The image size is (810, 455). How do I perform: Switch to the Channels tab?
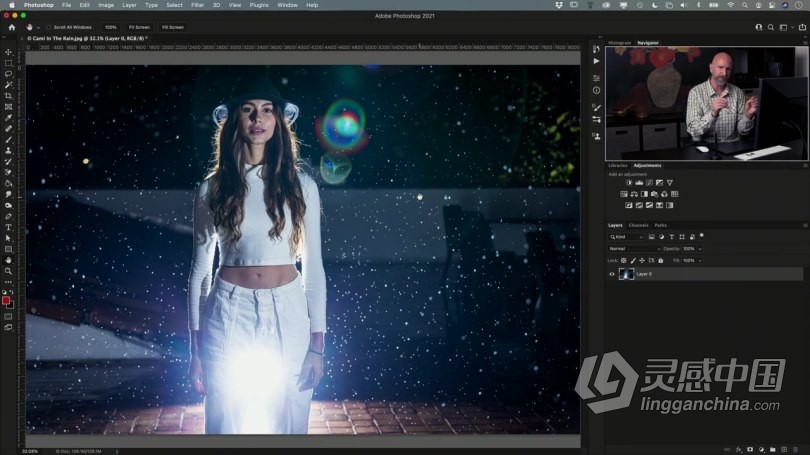coord(638,225)
